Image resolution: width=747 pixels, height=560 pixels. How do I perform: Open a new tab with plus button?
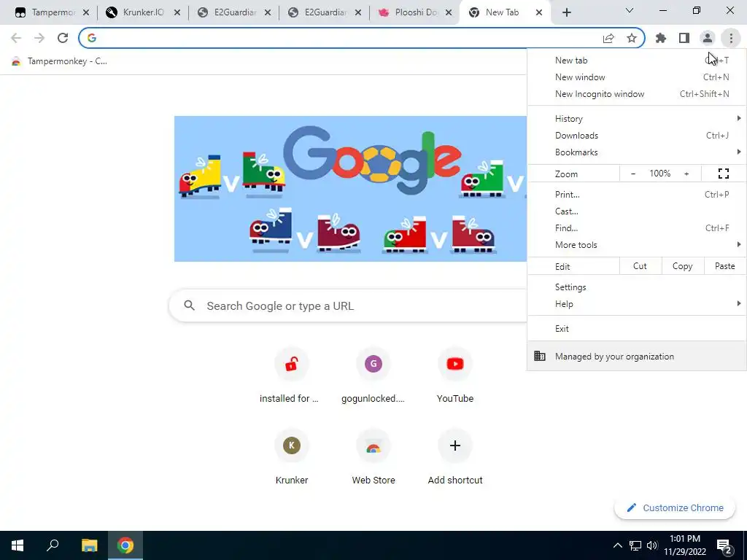point(566,13)
